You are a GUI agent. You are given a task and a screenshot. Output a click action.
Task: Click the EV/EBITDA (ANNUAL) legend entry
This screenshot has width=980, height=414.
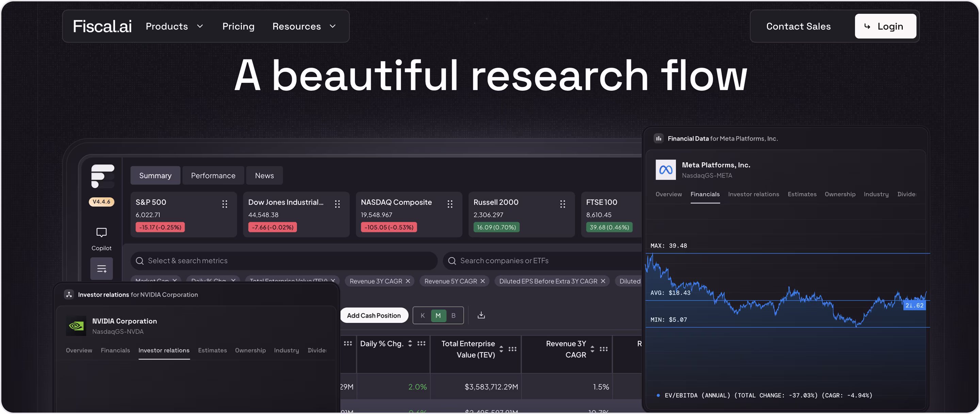tap(765, 396)
